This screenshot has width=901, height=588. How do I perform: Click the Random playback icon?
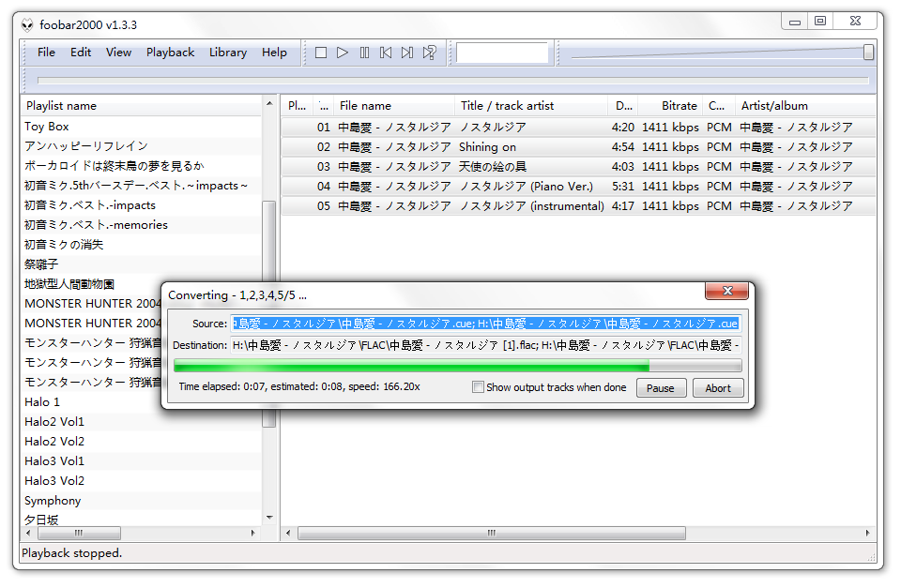coord(429,53)
